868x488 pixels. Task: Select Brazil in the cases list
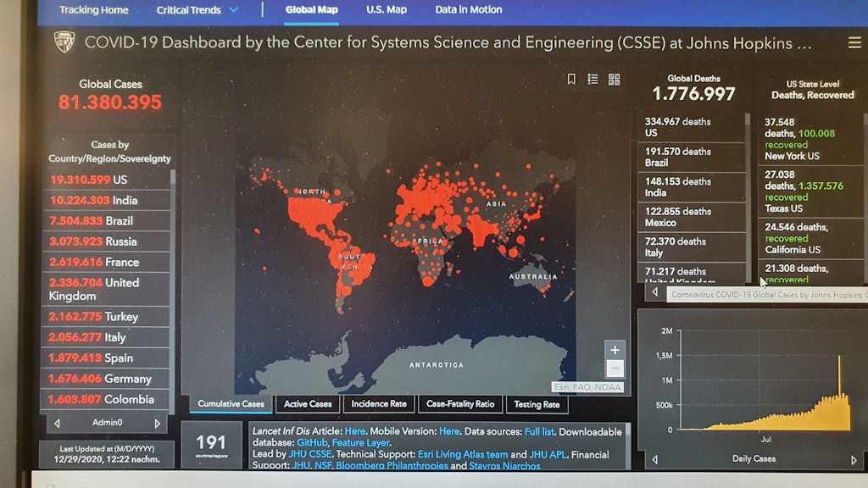click(x=106, y=221)
